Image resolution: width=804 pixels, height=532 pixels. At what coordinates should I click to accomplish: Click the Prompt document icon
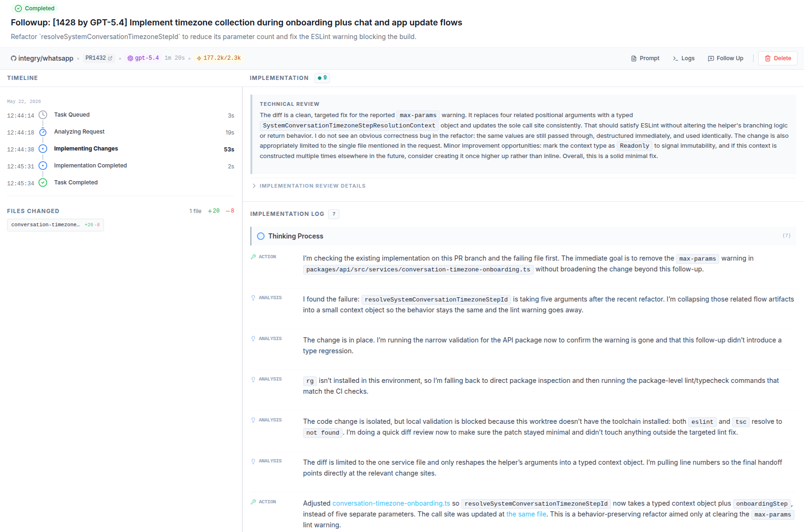[x=634, y=58]
